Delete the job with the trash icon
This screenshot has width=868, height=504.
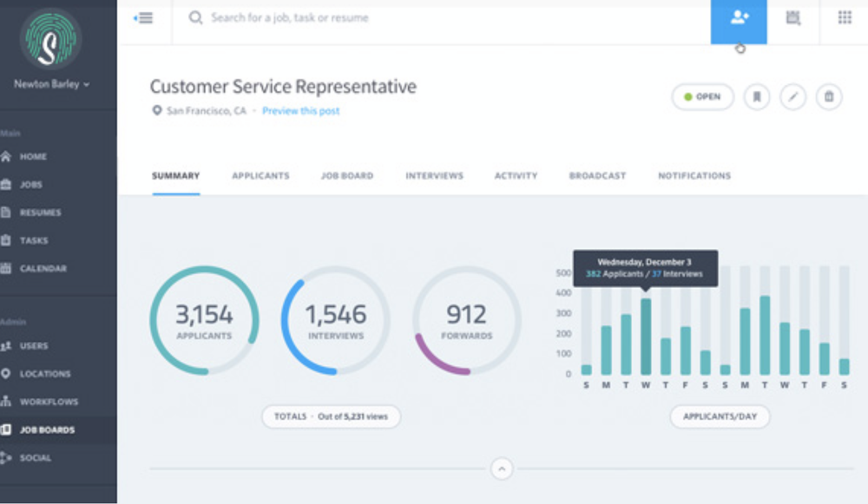tap(829, 97)
